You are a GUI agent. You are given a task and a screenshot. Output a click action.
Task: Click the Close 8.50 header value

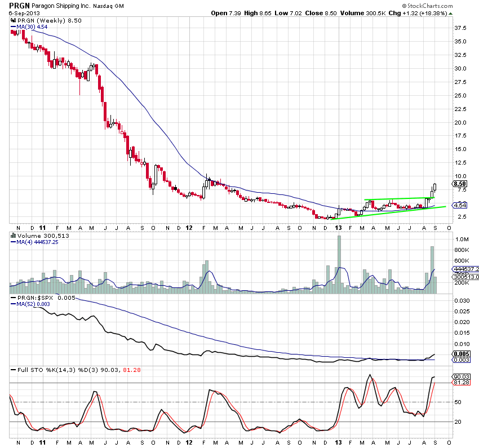[x=321, y=13]
